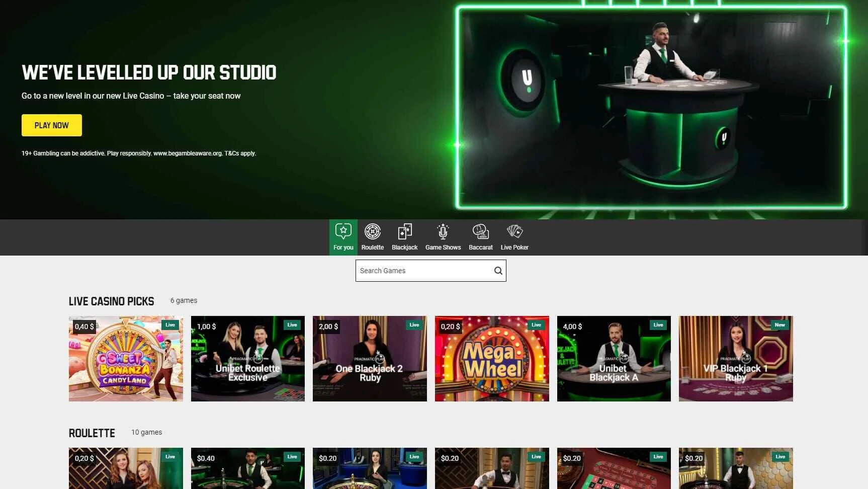Open the For you tab label
Viewport: 868px width, 489px height.
pyautogui.click(x=343, y=248)
